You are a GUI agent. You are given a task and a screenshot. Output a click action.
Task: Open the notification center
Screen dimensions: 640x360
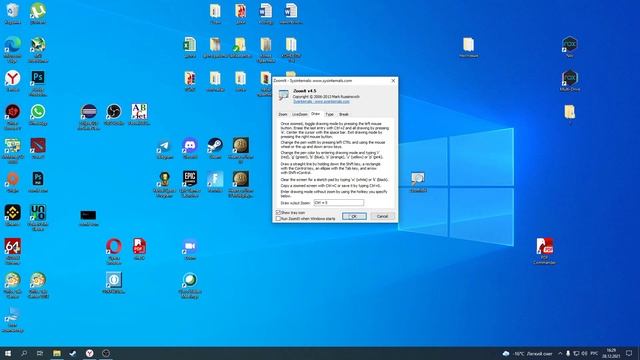pos(629,353)
